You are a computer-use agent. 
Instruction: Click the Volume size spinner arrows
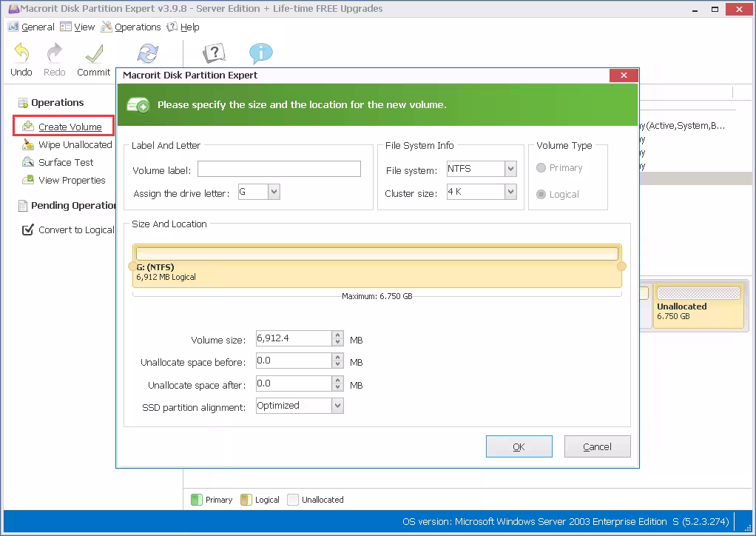[337, 338]
